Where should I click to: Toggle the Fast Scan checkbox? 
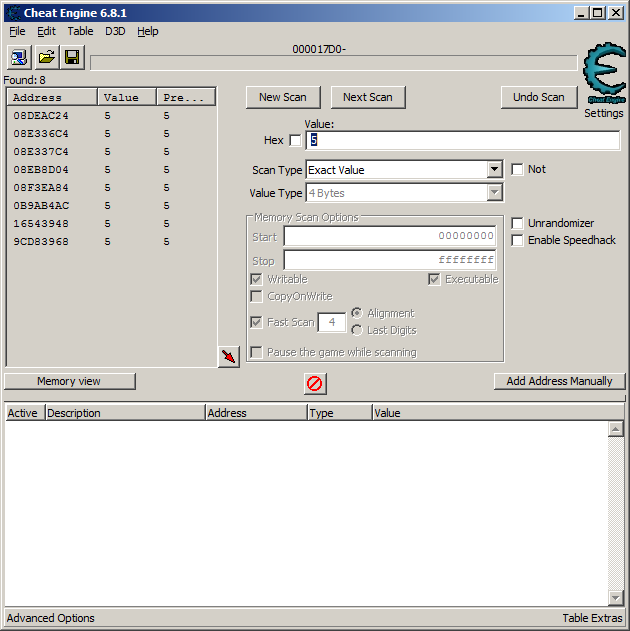click(256, 322)
